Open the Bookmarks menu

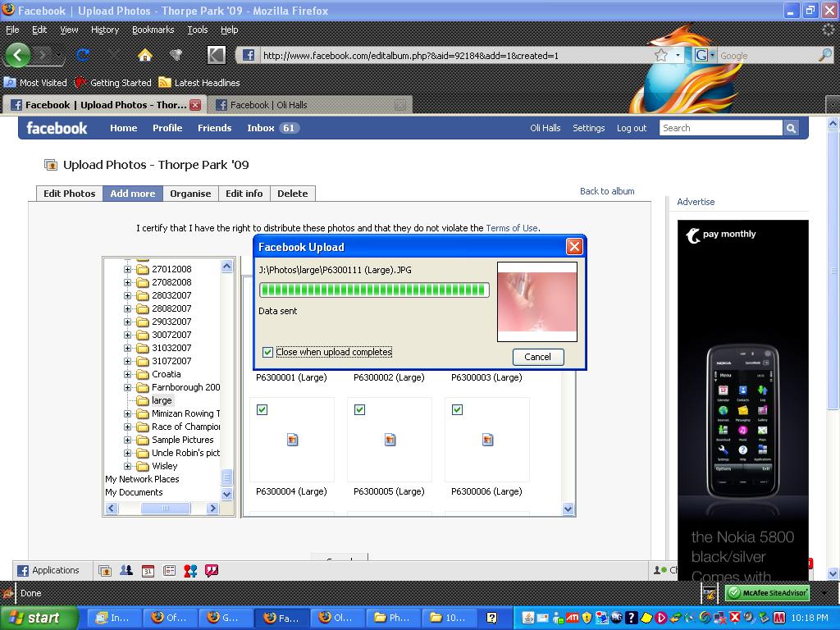pos(153,30)
